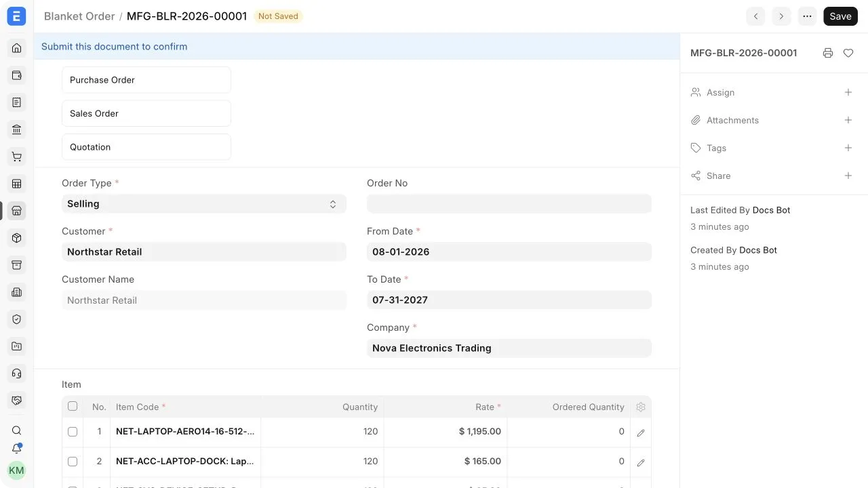Screen dimensions: 868x488
Task: Click the read-only Customer Name field
Action: (204, 300)
